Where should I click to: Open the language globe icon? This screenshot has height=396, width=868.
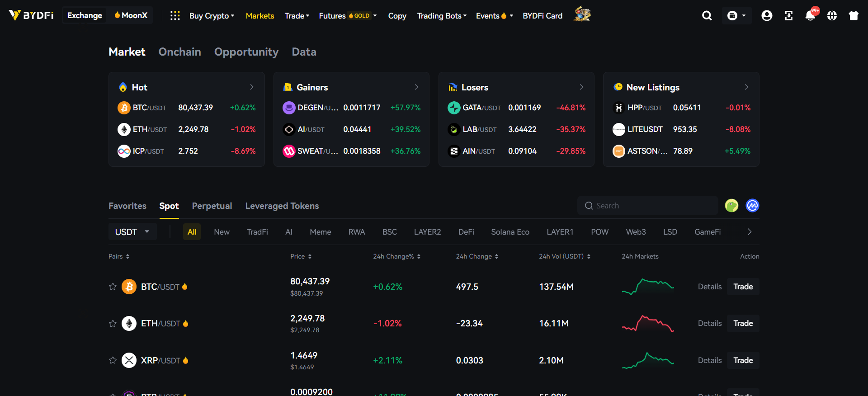(832, 16)
